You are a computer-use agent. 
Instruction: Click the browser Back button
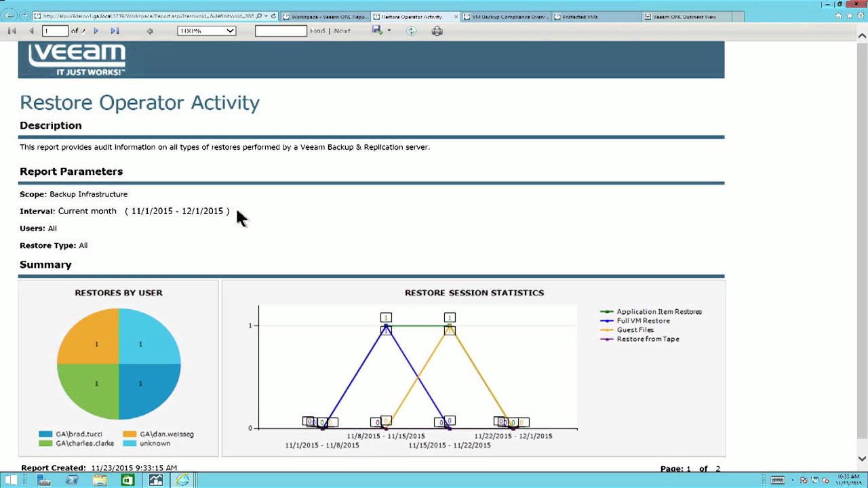pyautogui.click(x=10, y=16)
